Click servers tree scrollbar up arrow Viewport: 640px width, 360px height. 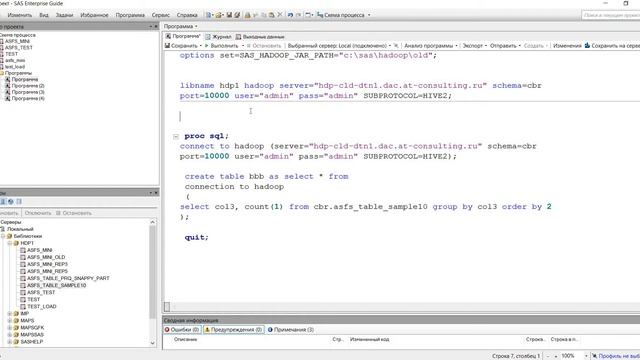click(x=153, y=222)
